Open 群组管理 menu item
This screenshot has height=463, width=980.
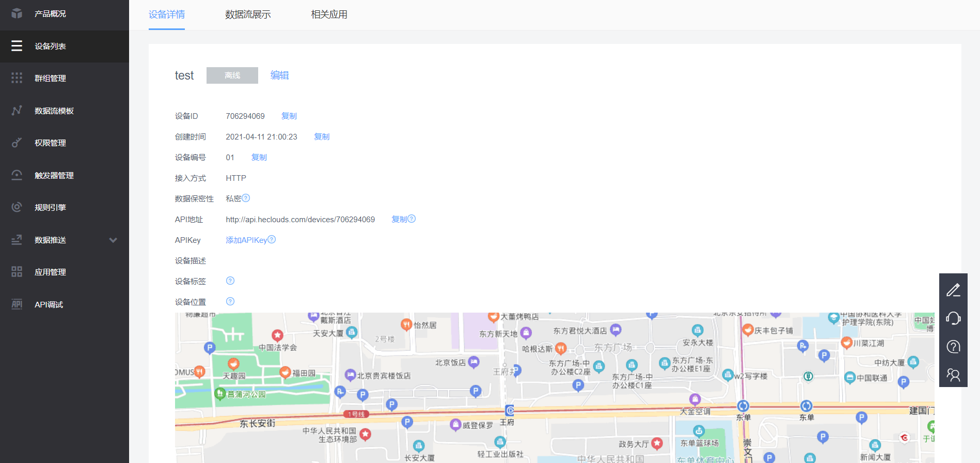click(65, 78)
